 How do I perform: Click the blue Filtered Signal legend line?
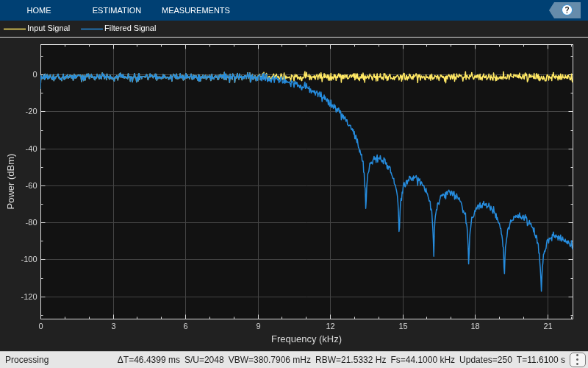tap(91, 29)
